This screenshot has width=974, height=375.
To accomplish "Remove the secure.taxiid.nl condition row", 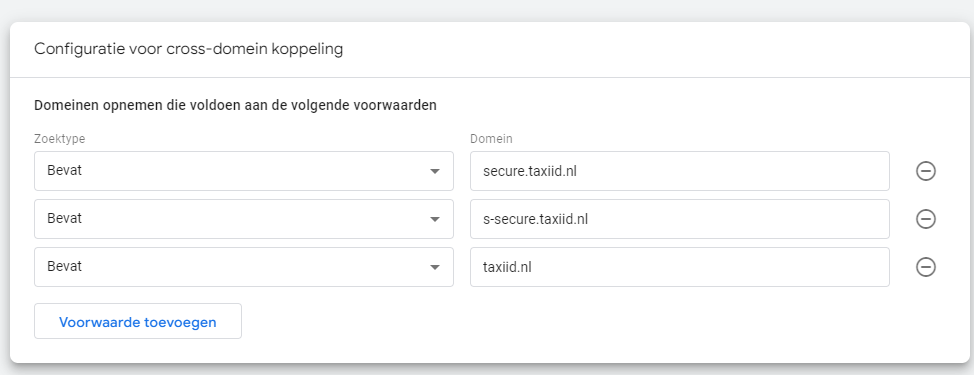I will (x=926, y=171).
